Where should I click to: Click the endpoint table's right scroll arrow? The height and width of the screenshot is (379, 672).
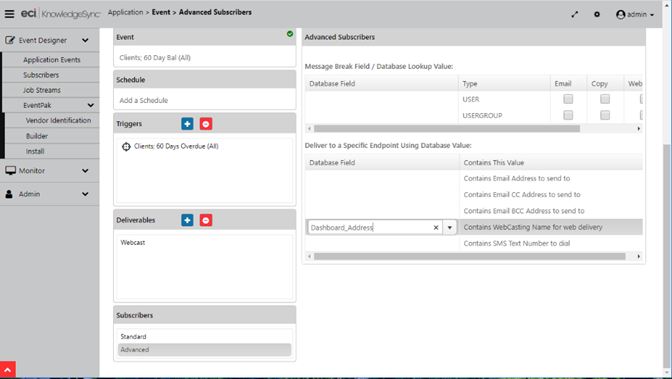click(x=639, y=256)
